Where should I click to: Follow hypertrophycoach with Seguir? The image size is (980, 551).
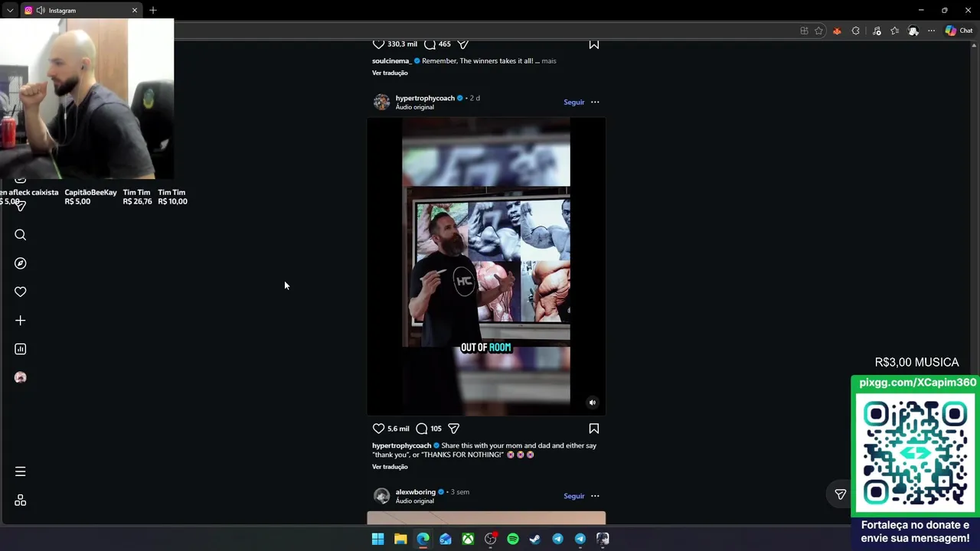(574, 102)
